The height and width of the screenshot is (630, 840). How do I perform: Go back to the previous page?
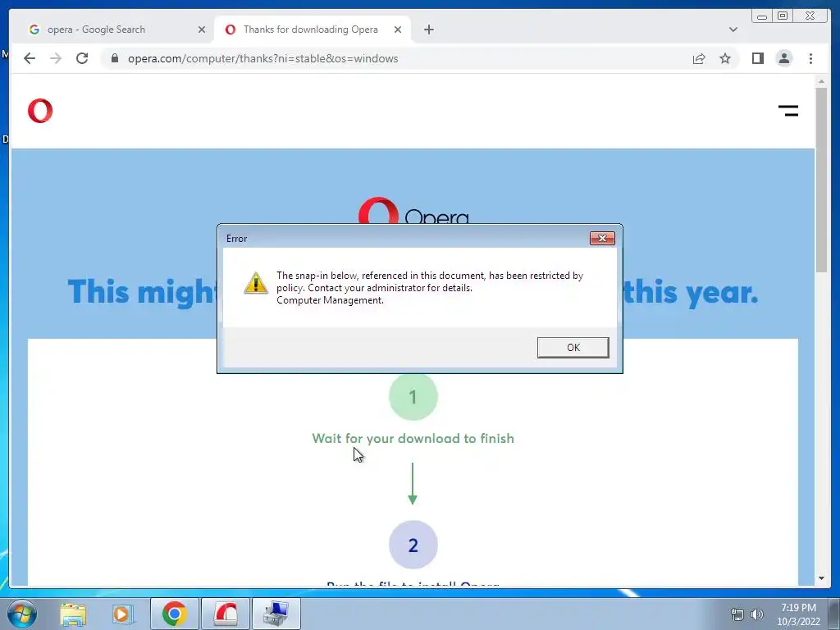coord(30,58)
